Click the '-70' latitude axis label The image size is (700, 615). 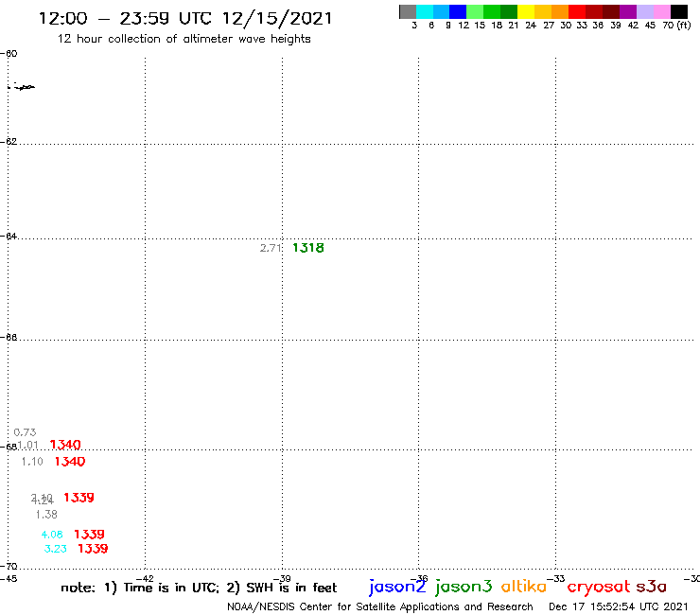pos(9,567)
